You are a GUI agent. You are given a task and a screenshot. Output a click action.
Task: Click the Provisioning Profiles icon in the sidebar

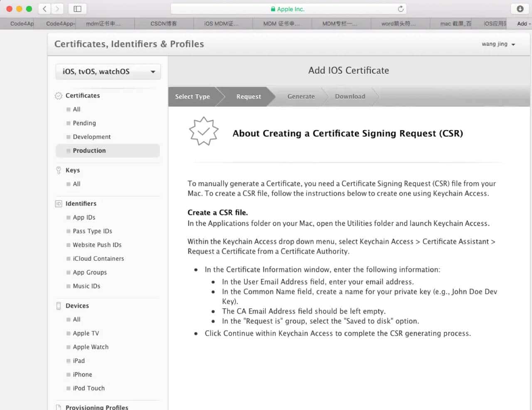[x=58, y=407]
